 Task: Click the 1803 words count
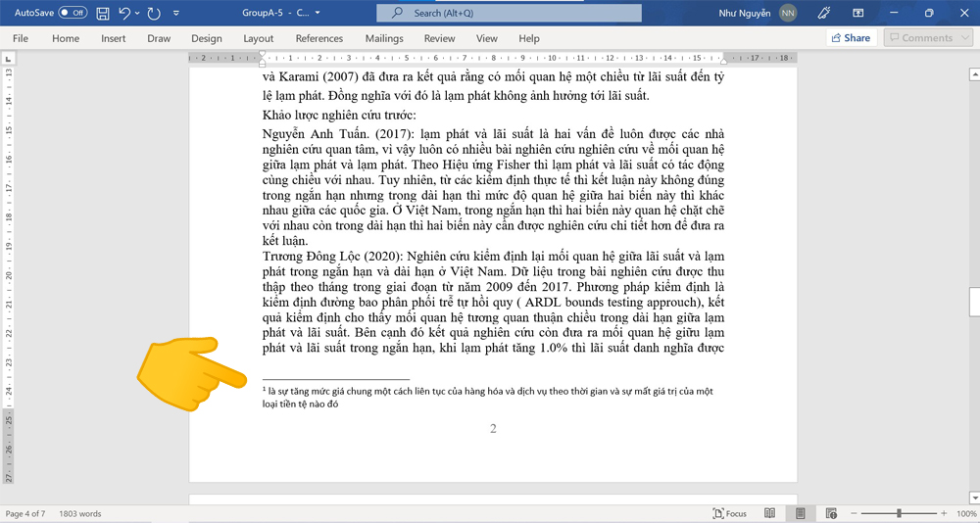[80, 513]
